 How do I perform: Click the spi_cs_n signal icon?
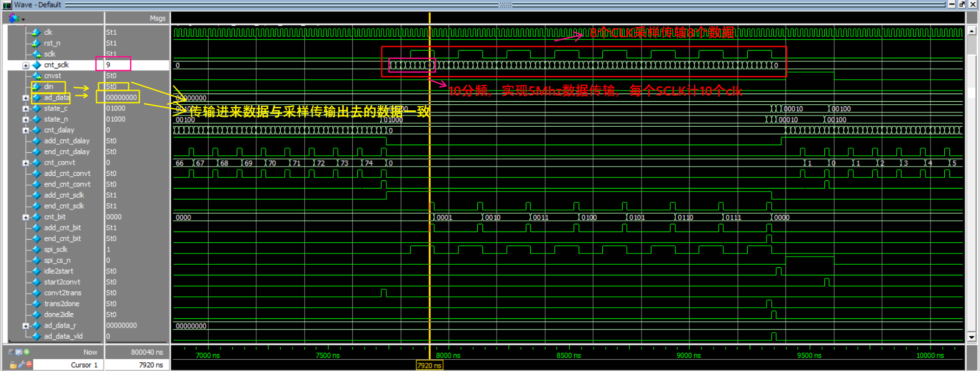(36, 260)
